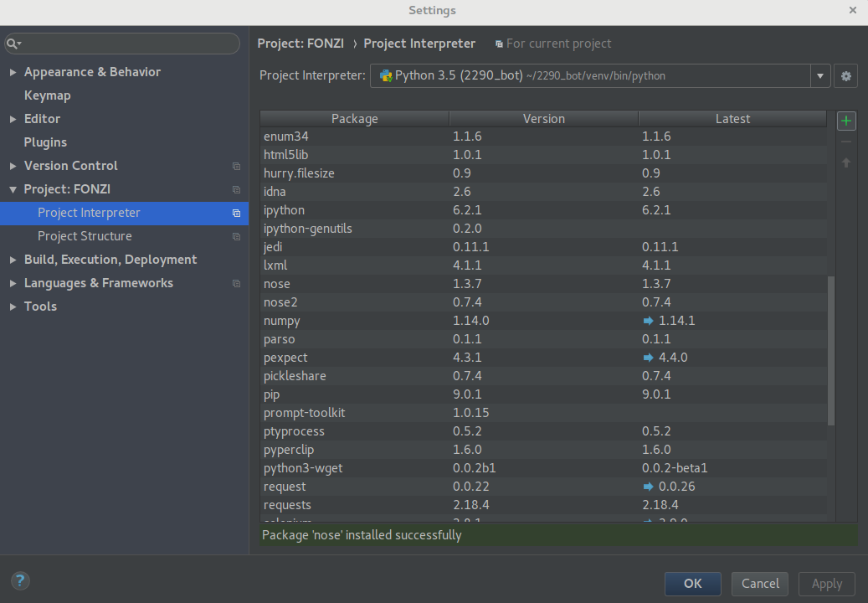
Task: Click the project-level icon beside Languages & Frameworks
Action: [x=236, y=284]
